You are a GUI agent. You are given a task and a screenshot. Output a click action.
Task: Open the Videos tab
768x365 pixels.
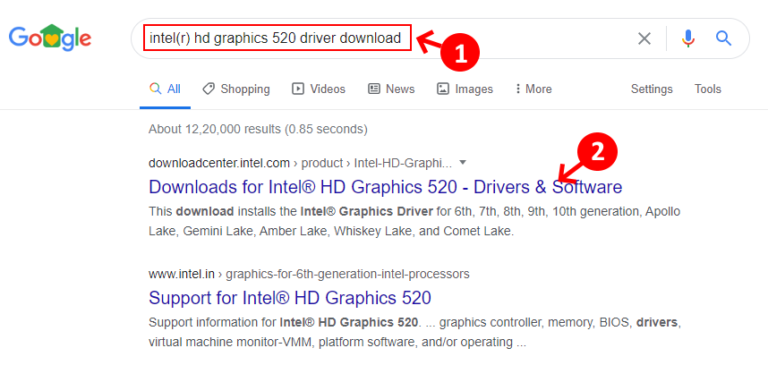coord(319,89)
